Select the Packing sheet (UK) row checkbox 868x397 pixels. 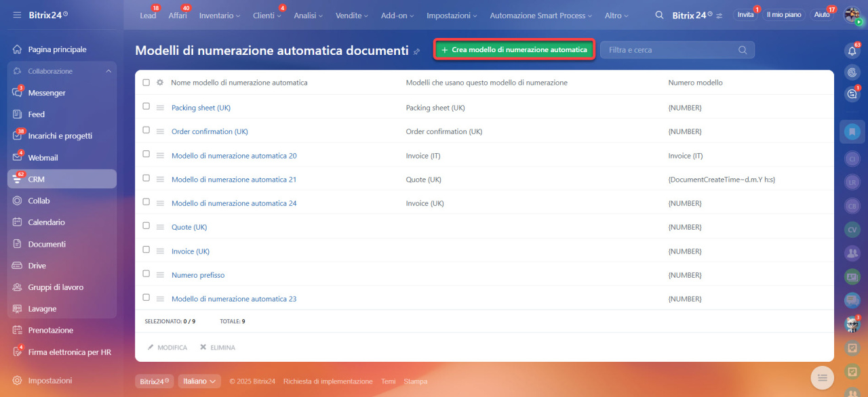pos(146,106)
